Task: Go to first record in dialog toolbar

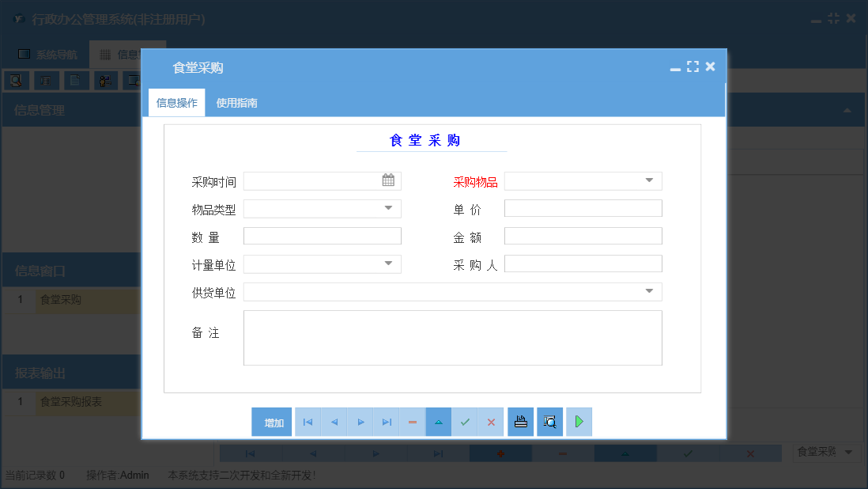Action: tap(308, 422)
